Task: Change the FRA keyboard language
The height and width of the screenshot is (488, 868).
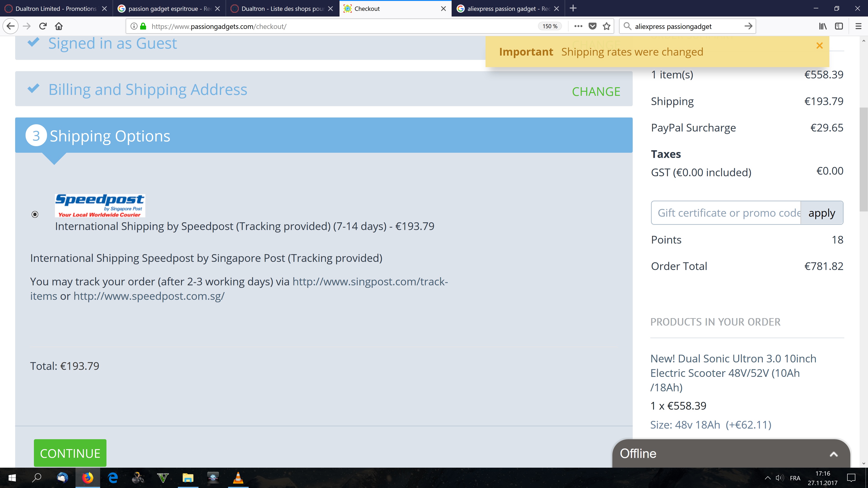Action: tap(795, 478)
